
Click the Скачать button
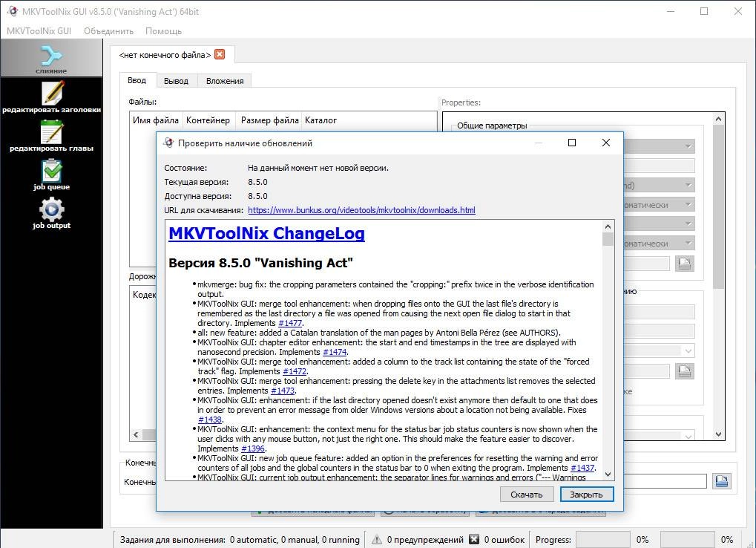(527, 495)
